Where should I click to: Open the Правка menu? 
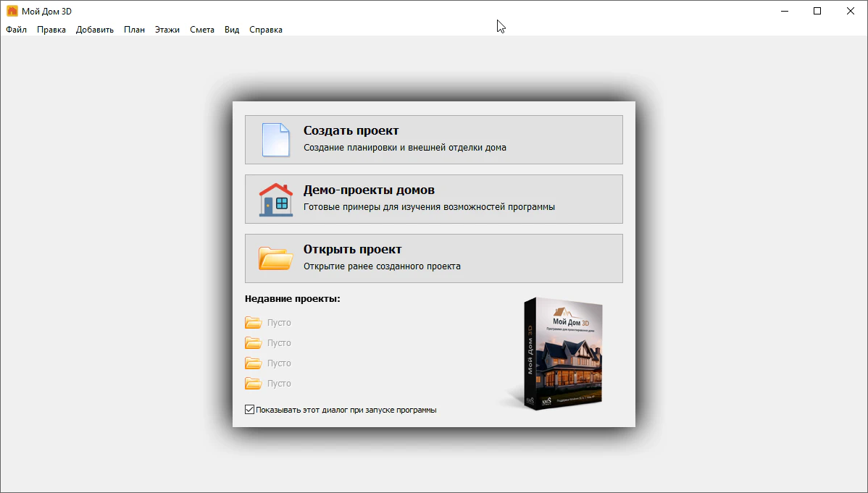click(51, 30)
